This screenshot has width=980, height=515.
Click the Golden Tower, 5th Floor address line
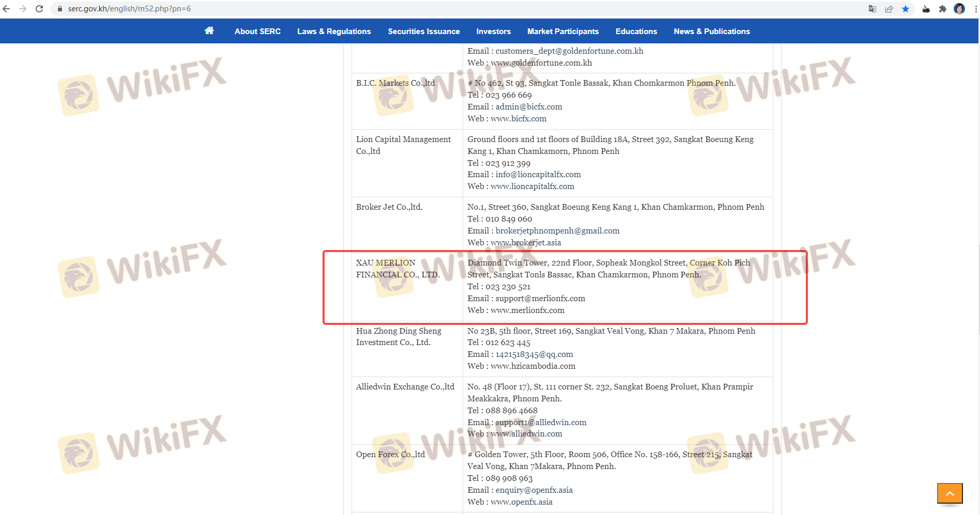(610, 460)
